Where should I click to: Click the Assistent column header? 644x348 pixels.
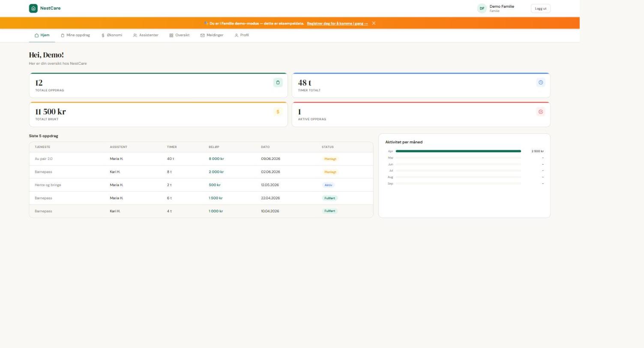(x=118, y=147)
